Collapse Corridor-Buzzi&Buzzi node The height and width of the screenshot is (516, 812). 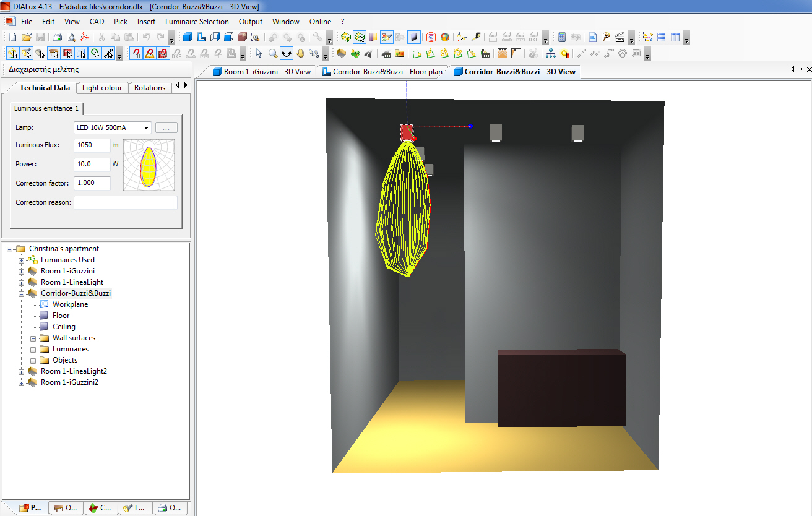pos(22,293)
